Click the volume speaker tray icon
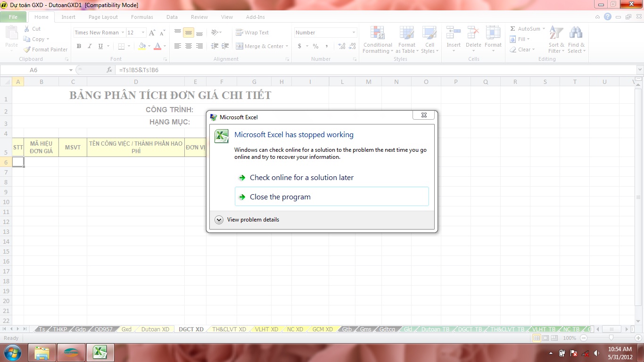The image size is (644, 362). click(x=597, y=353)
